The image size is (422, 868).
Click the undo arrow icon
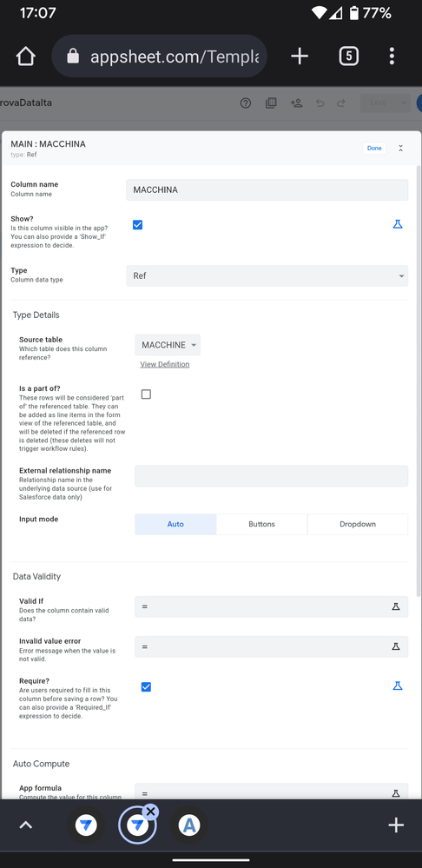point(320,103)
